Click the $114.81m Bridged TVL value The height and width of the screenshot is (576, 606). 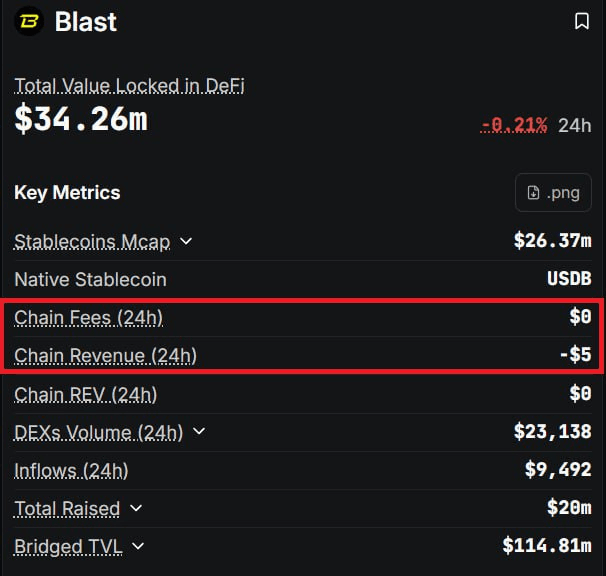click(x=546, y=546)
